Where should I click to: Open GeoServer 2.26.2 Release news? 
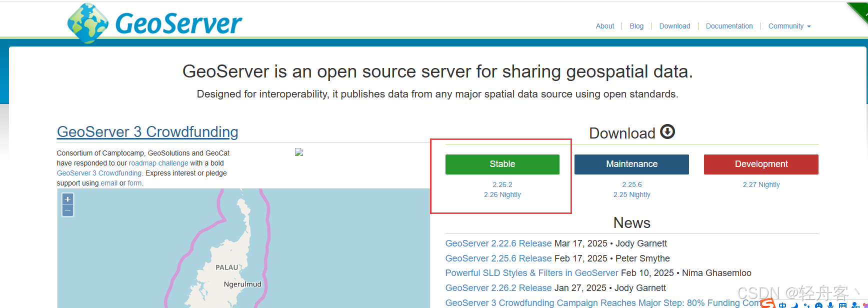point(498,288)
